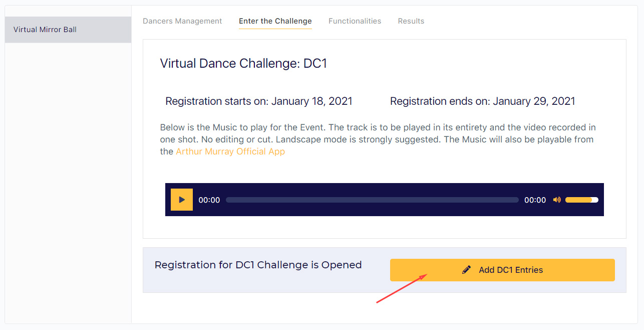Switch to the Functionalities tab
The image size is (644, 330).
coord(355,21)
